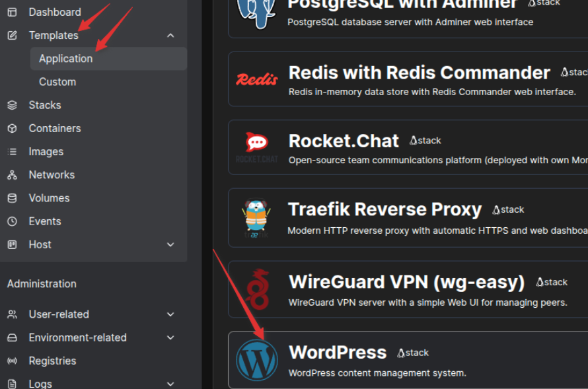Image resolution: width=588 pixels, height=389 pixels.
Task: Click the Events clock icon
Action: (12, 221)
